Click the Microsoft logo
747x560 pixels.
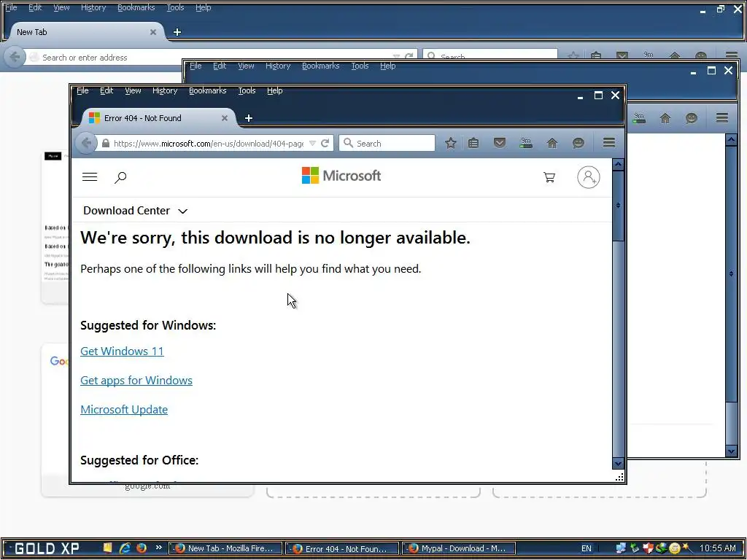pyautogui.click(x=341, y=176)
